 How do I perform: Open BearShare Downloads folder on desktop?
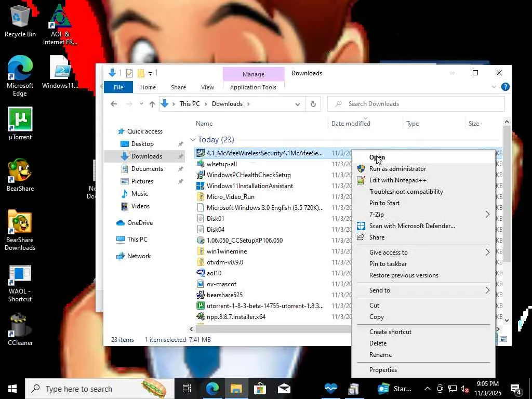pyautogui.click(x=20, y=230)
